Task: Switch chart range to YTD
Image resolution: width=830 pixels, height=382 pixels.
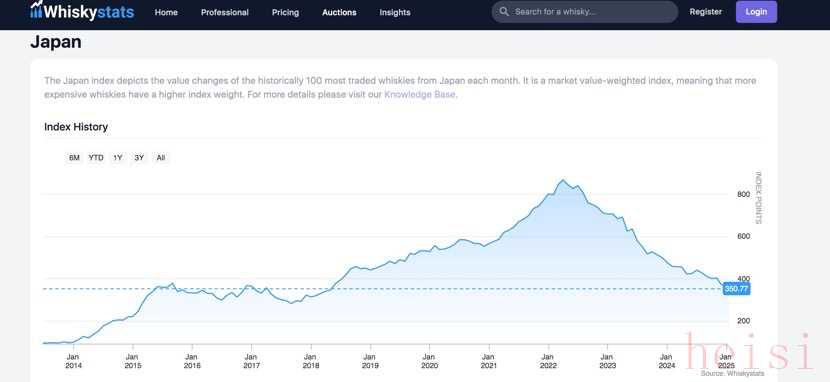Action: pyautogui.click(x=96, y=158)
